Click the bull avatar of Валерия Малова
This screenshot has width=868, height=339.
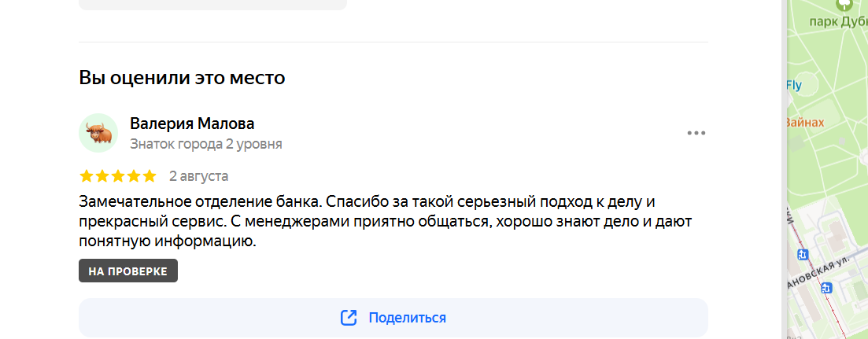[98, 133]
